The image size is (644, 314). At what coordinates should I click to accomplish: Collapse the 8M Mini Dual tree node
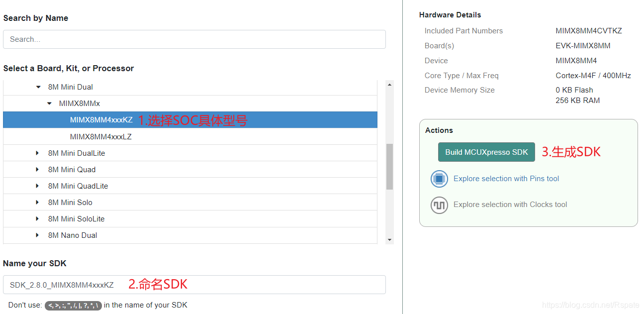point(38,87)
